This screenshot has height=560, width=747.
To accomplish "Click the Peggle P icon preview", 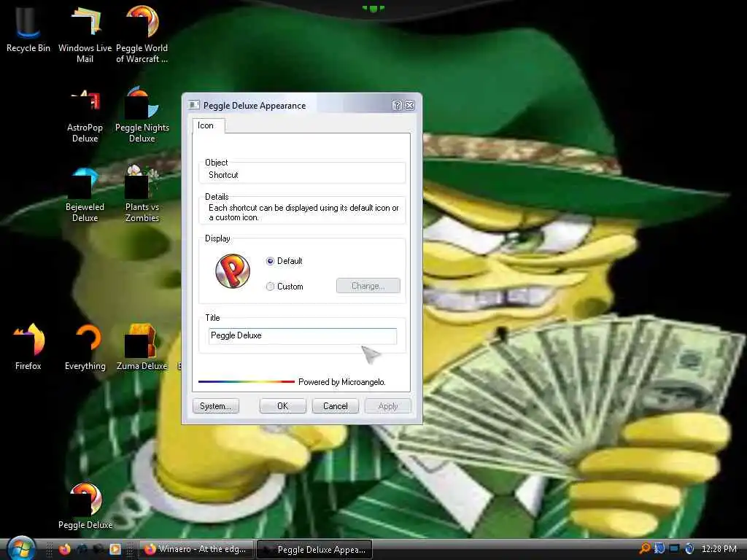I will 233,271.
